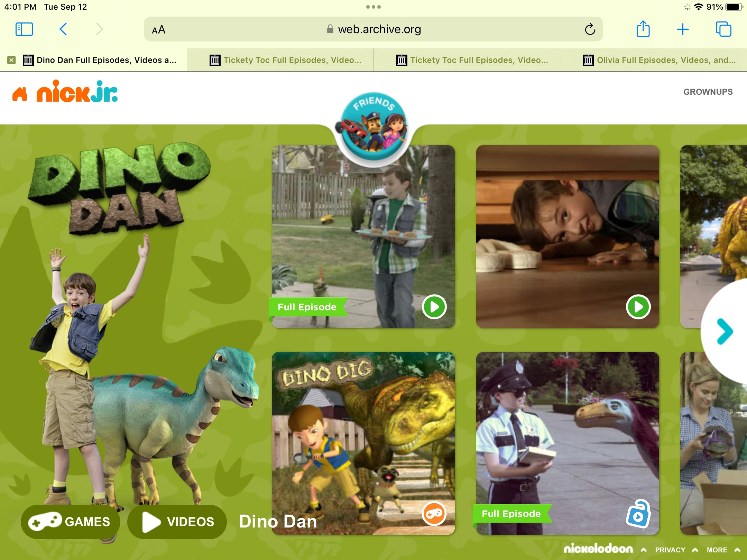Open the AA reader options menu
The height and width of the screenshot is (560, 747).
tap(159, 30)
